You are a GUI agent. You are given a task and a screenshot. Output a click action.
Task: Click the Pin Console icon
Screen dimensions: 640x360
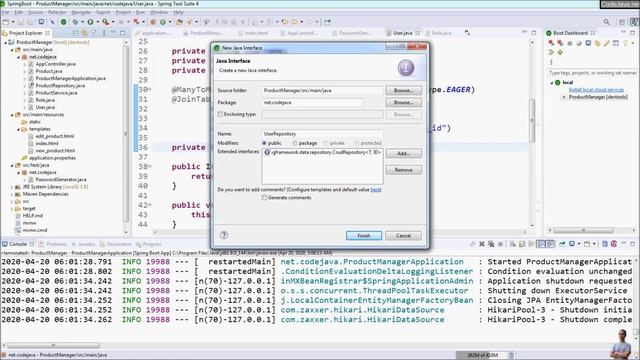(562, 244)
